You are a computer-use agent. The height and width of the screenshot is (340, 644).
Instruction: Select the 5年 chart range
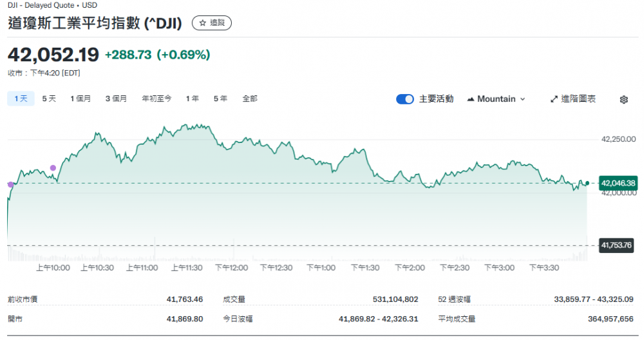220,99
